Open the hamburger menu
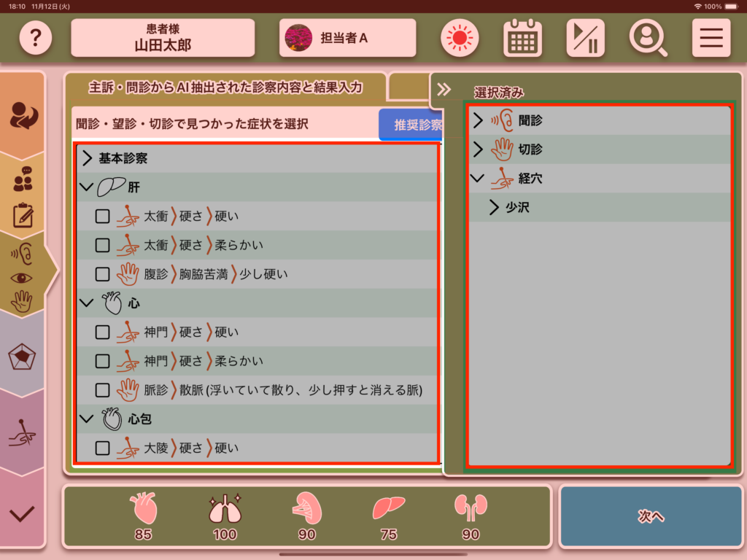 point(711,38)
